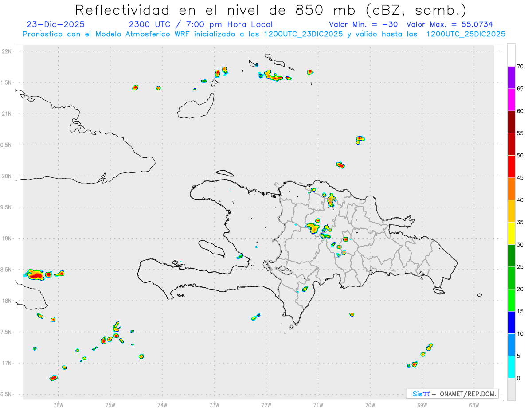This screenshot has height=411, width=532.
Task: Click the '72W' longitude label
Action: pos(266,405)
